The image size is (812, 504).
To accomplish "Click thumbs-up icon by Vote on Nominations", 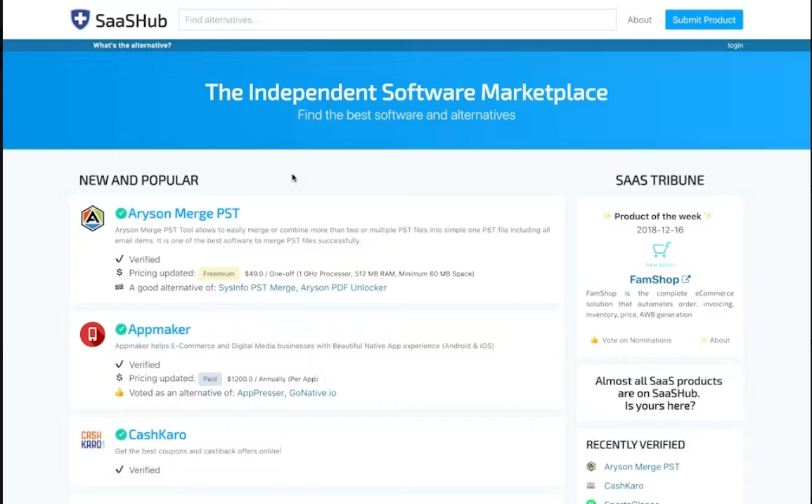I will 594,340.
